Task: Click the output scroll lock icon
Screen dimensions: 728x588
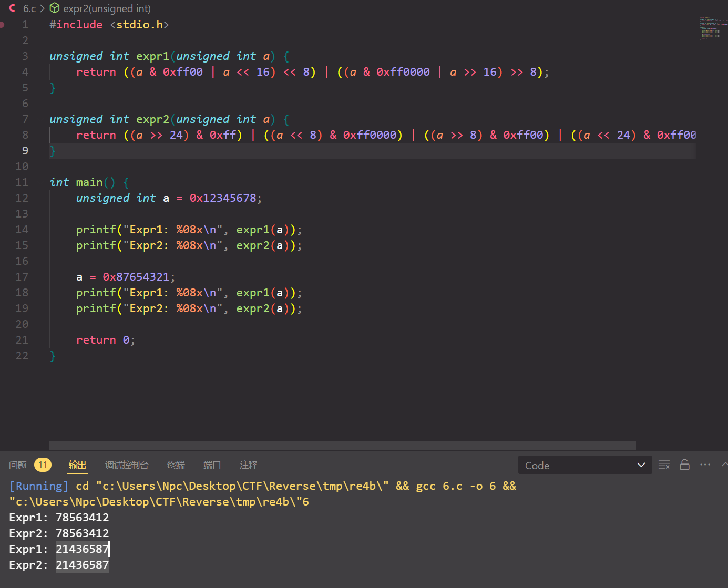Action: coord(684,465)
